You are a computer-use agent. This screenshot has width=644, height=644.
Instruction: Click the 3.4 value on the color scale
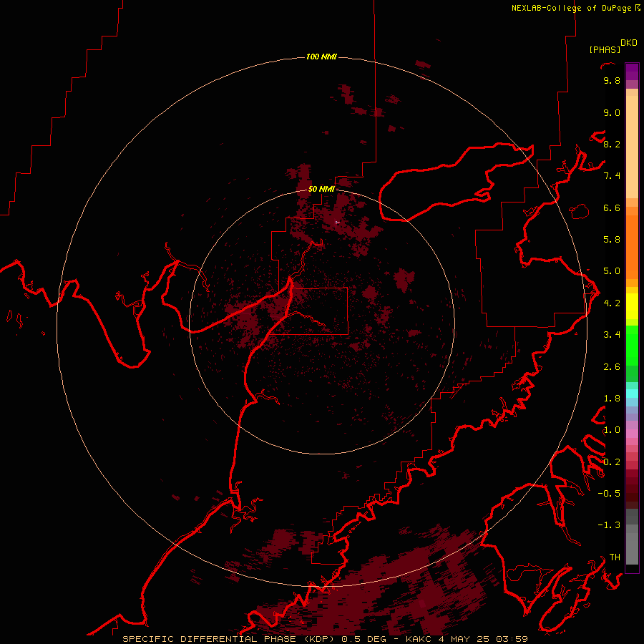[x=612, y=335]
